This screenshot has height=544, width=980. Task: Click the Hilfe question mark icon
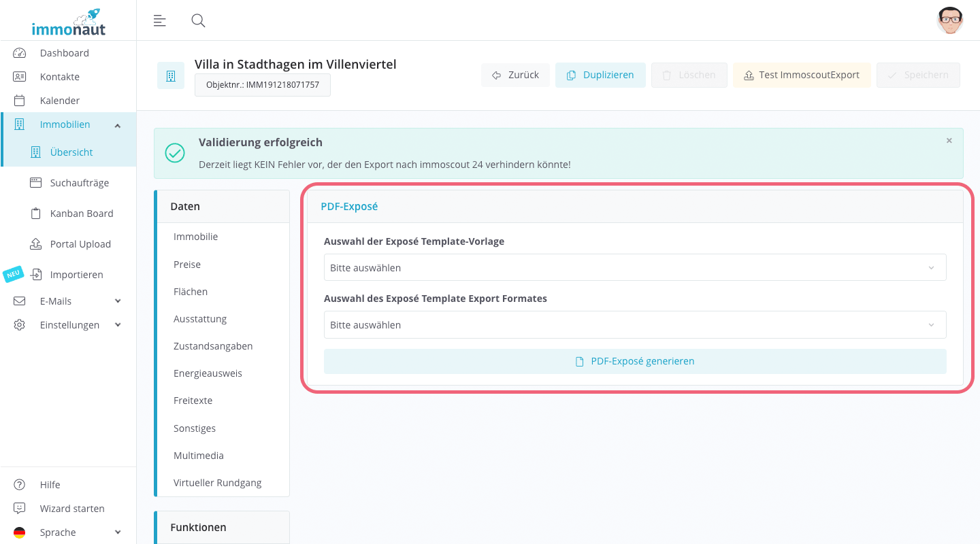point(19,485)
